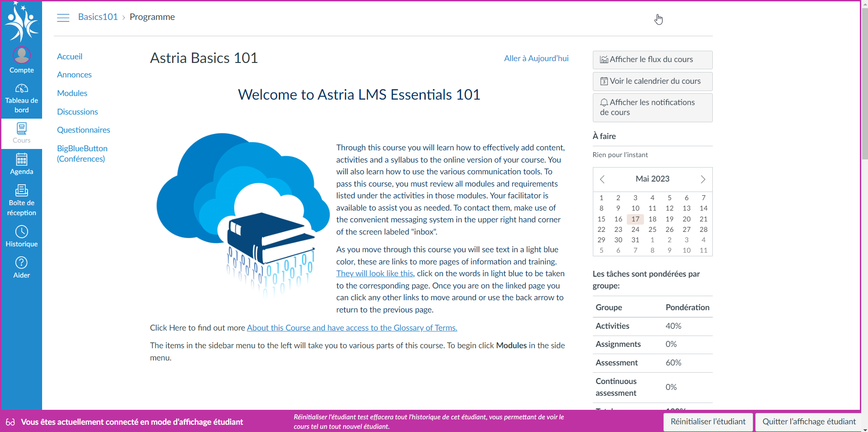Click Réinitialiser l'étudiant button
The image size is (868, 432).
tap(708, 422)
